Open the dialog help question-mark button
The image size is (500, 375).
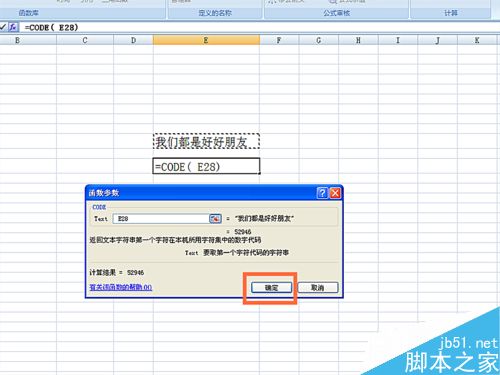click(x=322, y=193)
